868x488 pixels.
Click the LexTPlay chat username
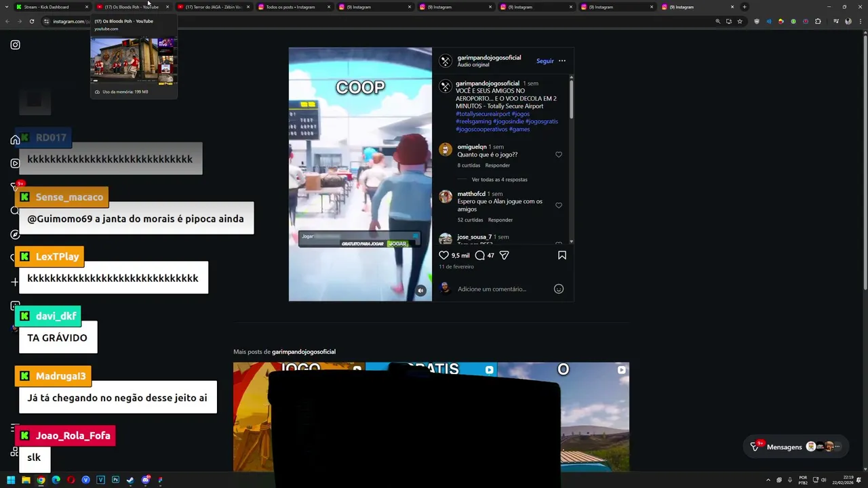pos(58,257)
